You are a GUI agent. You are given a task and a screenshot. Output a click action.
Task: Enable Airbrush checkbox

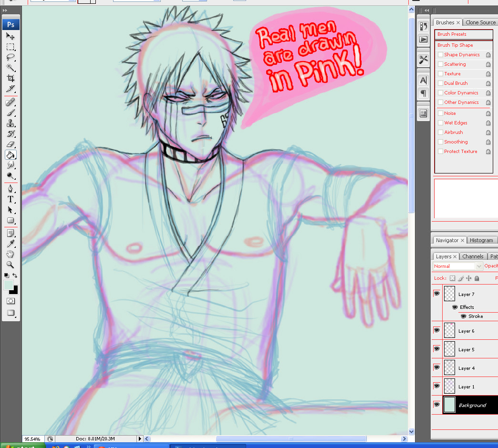[440, 132]
